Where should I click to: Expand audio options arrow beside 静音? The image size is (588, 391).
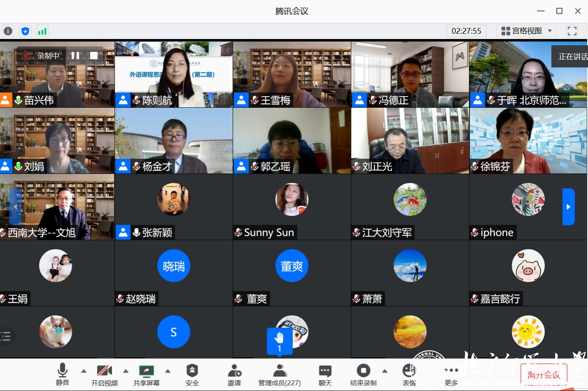pos(84,371)
